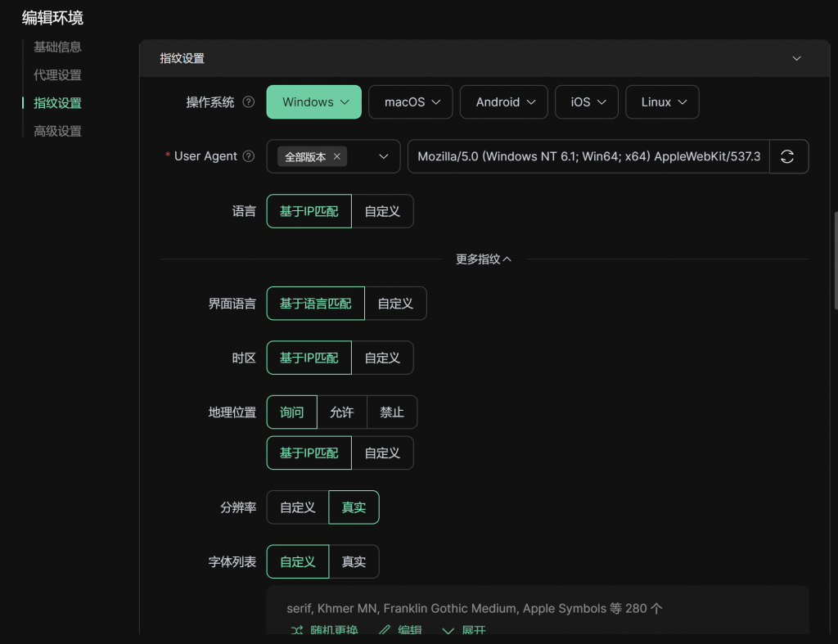Set 语言 to 自定义

(x=382, y=211)
